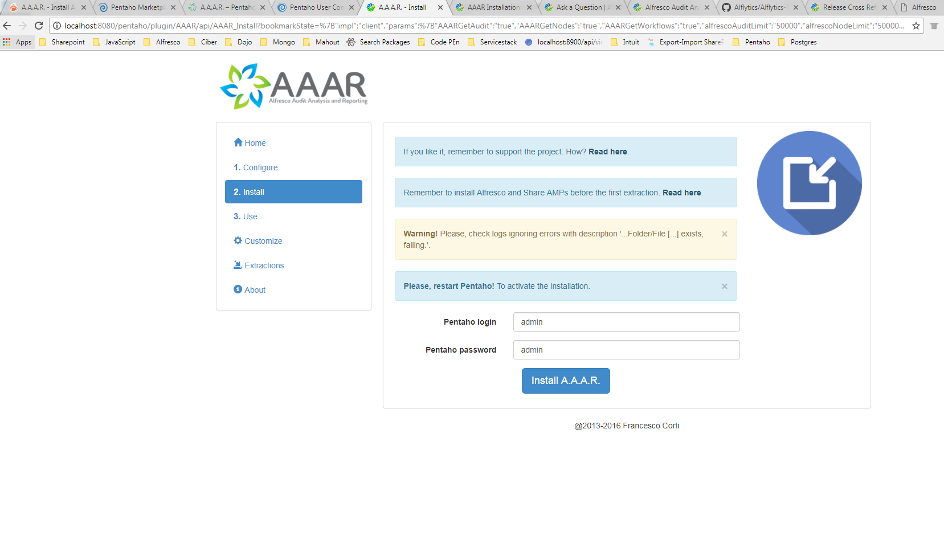Dismiss the restart Pentaho alert
This screenshot has width=944, height=560.
724,287
